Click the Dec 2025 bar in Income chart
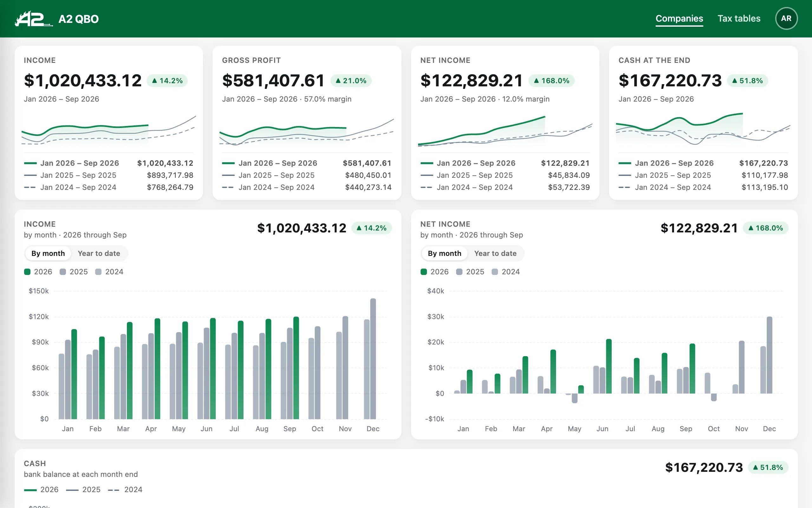 (x=373, y=358)
